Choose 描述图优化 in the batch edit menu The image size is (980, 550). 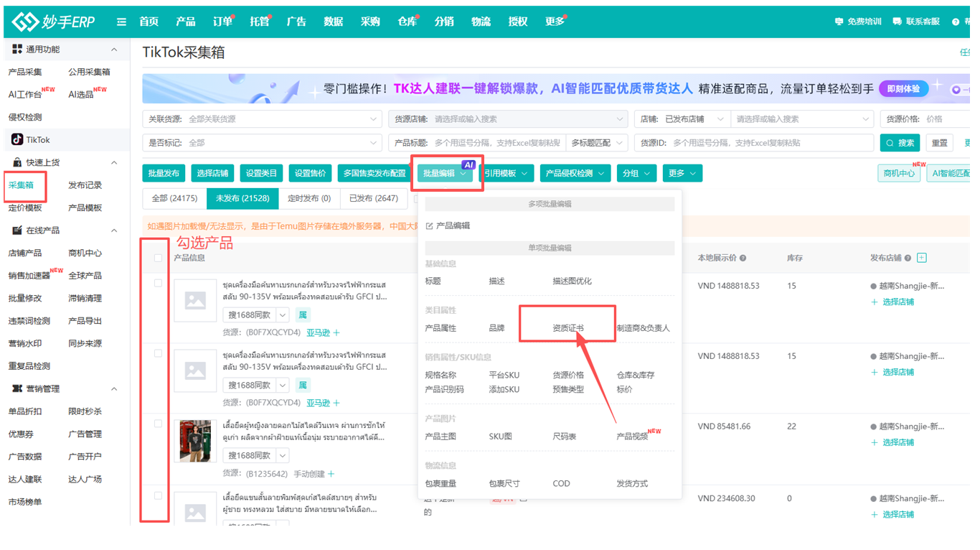[573, 281]
